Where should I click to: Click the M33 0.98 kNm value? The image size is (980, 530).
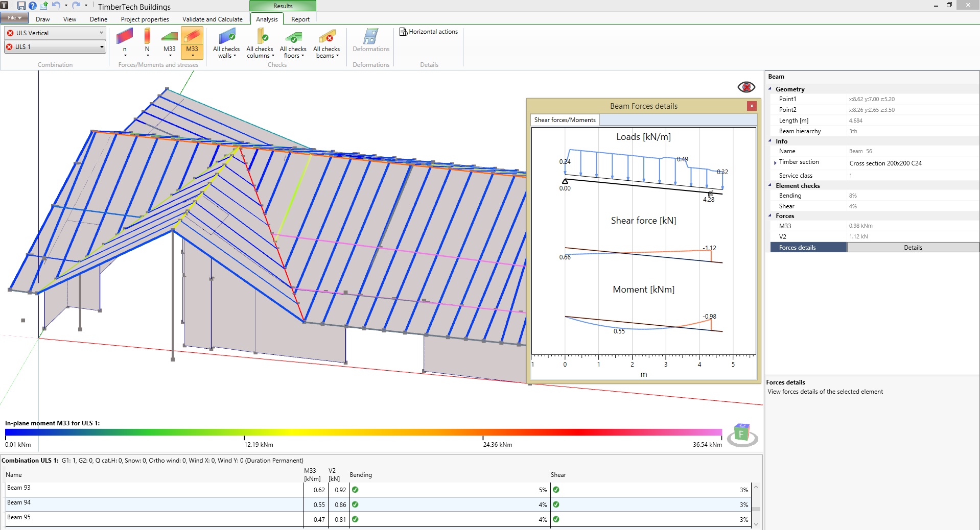(860, 226)
